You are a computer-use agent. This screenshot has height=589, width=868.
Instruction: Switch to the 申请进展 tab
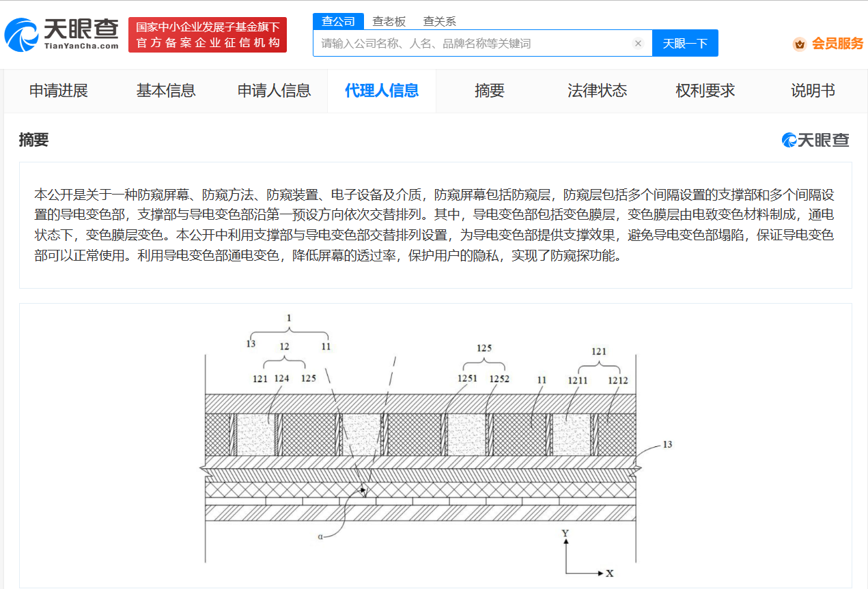tap(58, 90)
